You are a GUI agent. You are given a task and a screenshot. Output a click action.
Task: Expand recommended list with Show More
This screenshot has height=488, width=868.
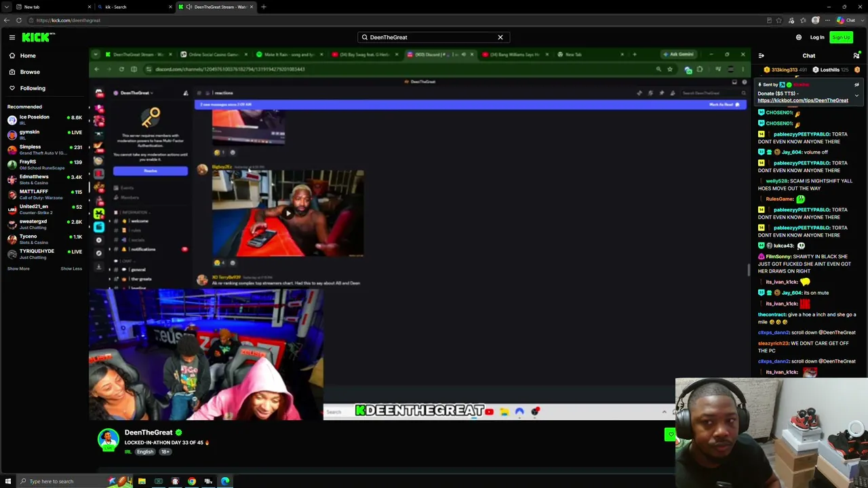click(x=18, y=268)
